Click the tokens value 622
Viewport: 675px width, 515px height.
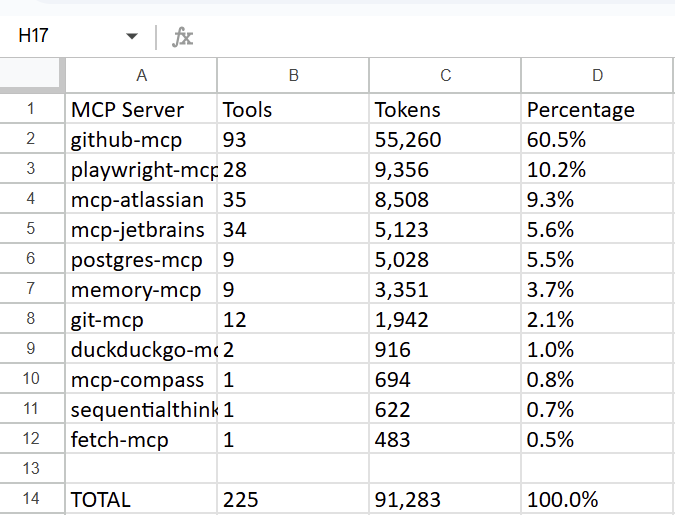point(445,409)
